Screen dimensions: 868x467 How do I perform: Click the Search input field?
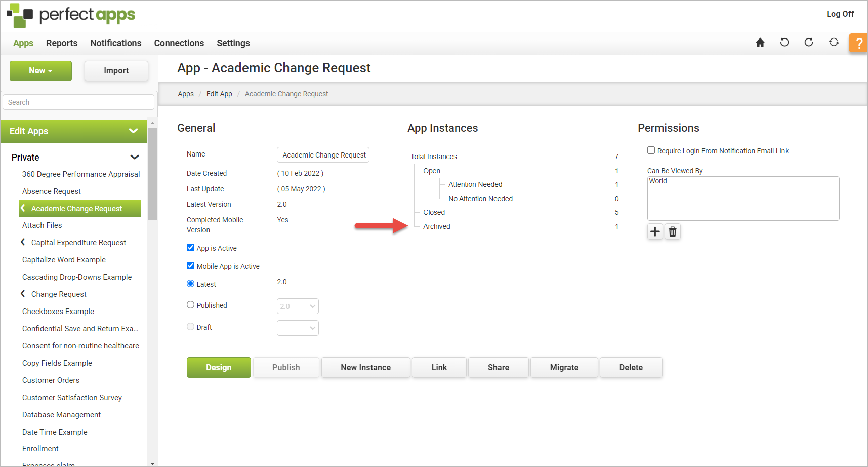coord(78,102)
